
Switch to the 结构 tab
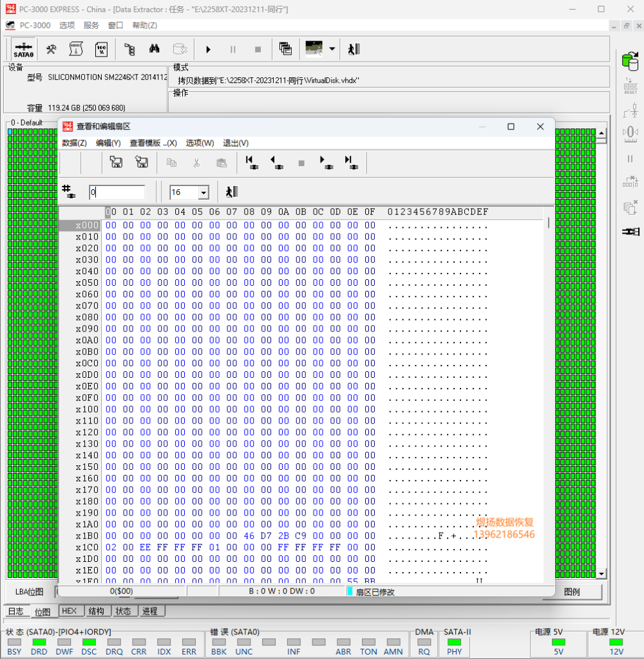(x=97, y=611)
